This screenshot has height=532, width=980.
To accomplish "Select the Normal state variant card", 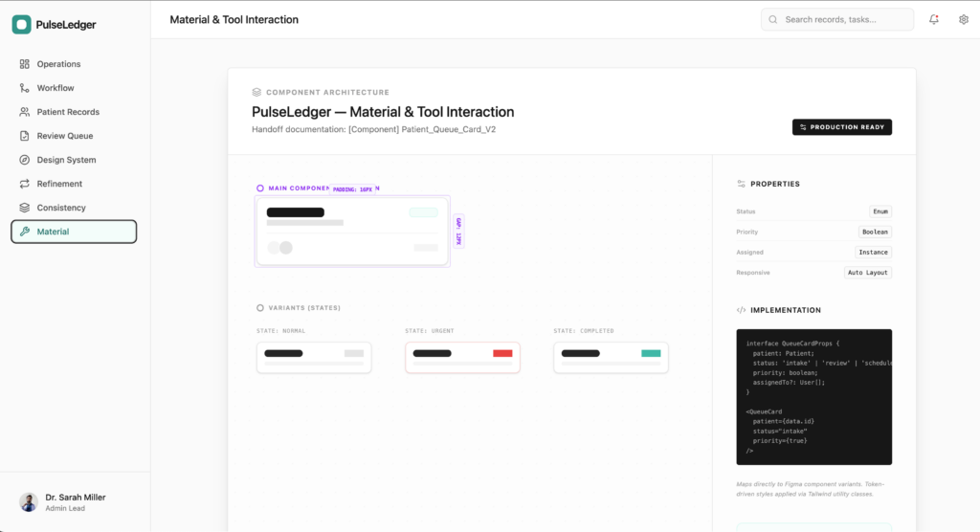I will click(x=314, y=358).
